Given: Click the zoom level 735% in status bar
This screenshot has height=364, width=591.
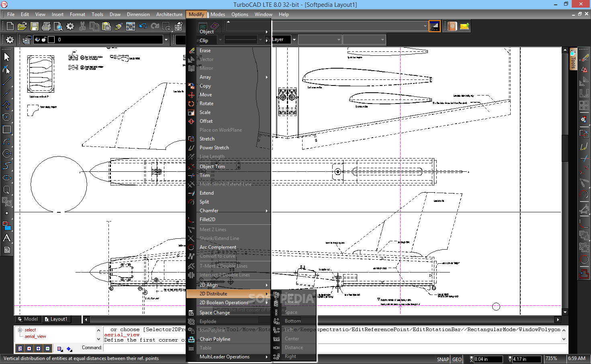Looking at the screenshot, I should [x=551, y=358].
